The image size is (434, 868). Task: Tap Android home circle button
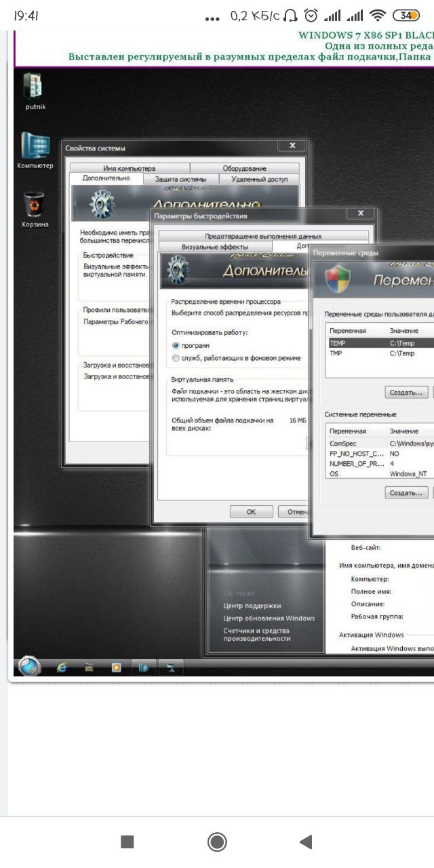point(217,842)
